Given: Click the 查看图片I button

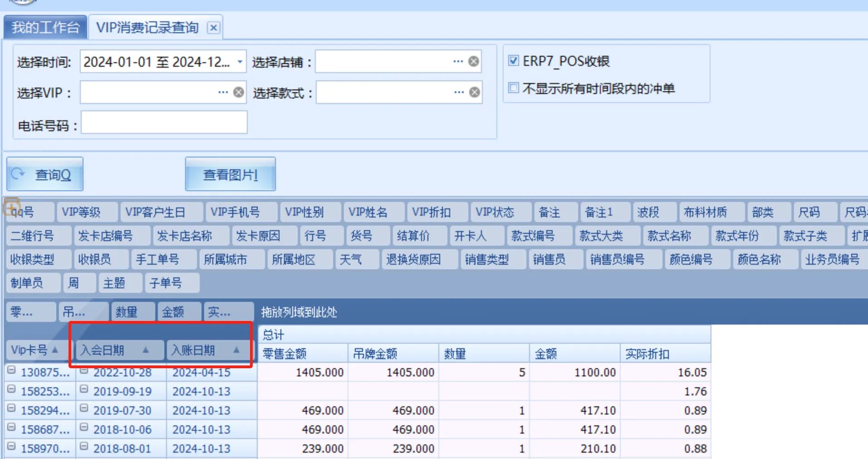Looking at the screenshot, I should click(x=230, y=174).
